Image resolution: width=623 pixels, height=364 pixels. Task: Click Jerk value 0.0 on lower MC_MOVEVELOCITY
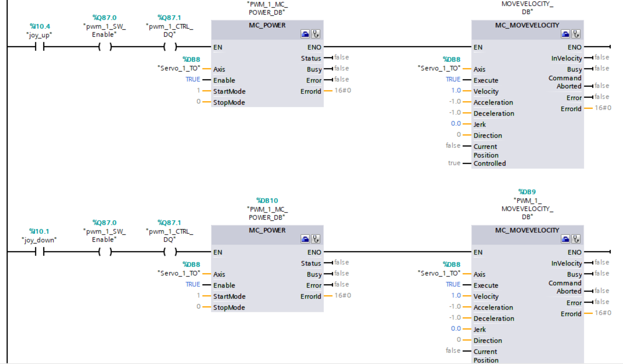456,329
